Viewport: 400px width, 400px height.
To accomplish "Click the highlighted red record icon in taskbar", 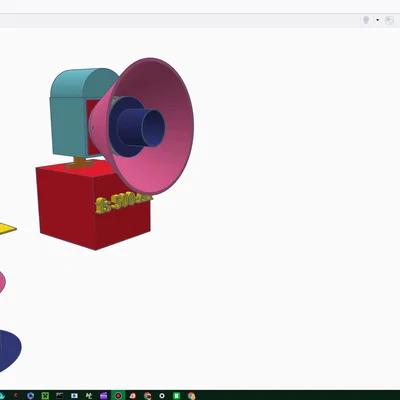I will point(118,396).
